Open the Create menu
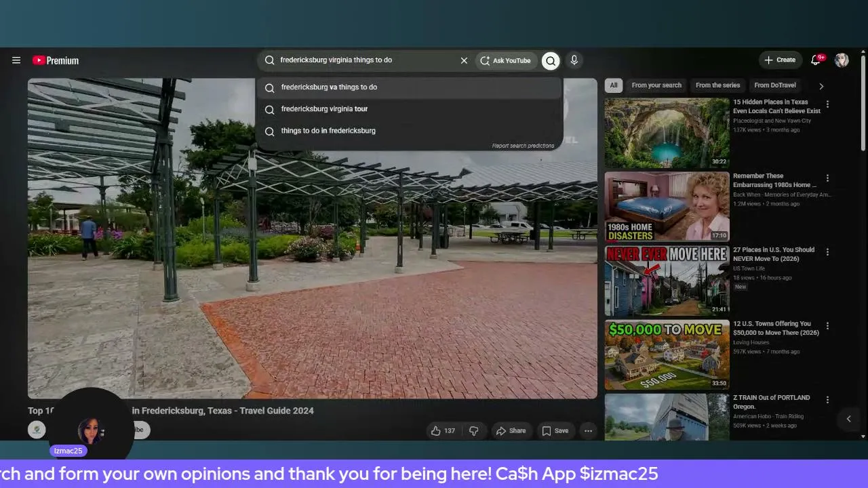 pos(780,60)
